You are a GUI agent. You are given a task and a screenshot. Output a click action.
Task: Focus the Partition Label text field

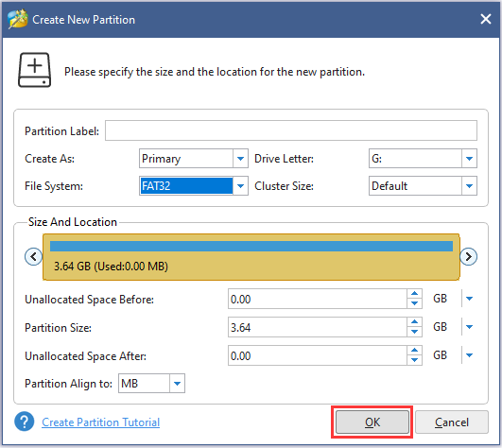pyautogui.click(x=291, y=130)
